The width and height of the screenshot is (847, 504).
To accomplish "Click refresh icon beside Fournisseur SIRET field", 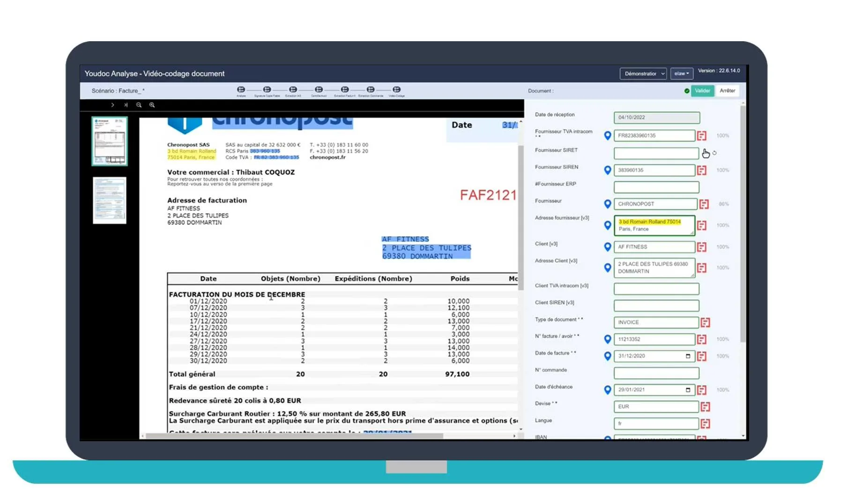I will (x=714, y=153).
